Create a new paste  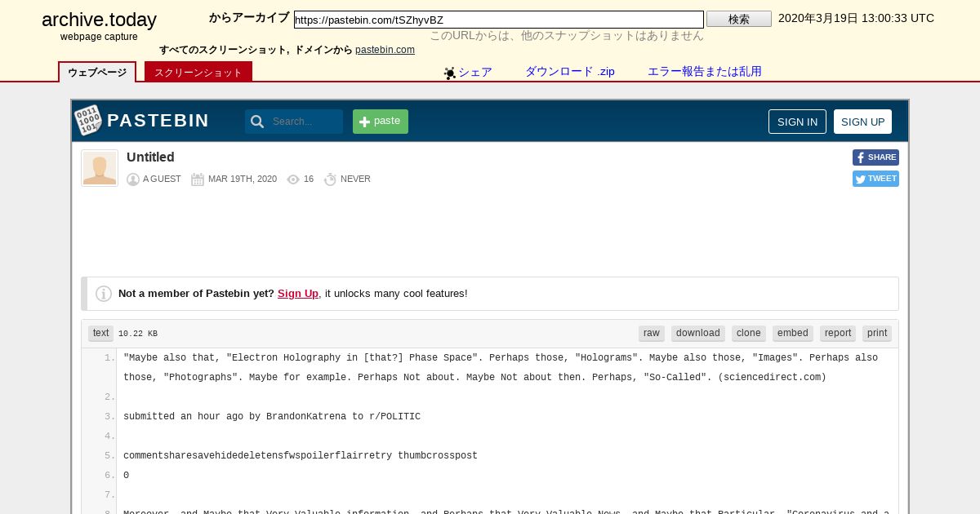point(381,122)
